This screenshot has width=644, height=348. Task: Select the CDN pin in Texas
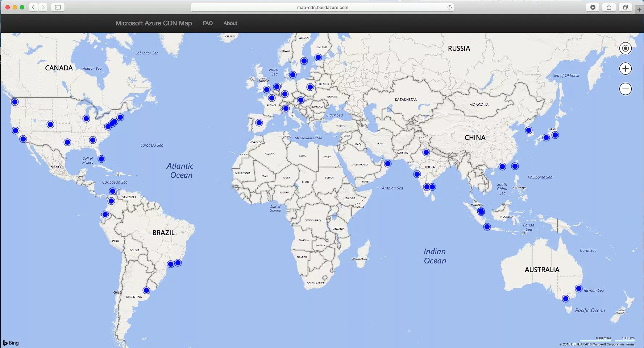click(67, 142)
